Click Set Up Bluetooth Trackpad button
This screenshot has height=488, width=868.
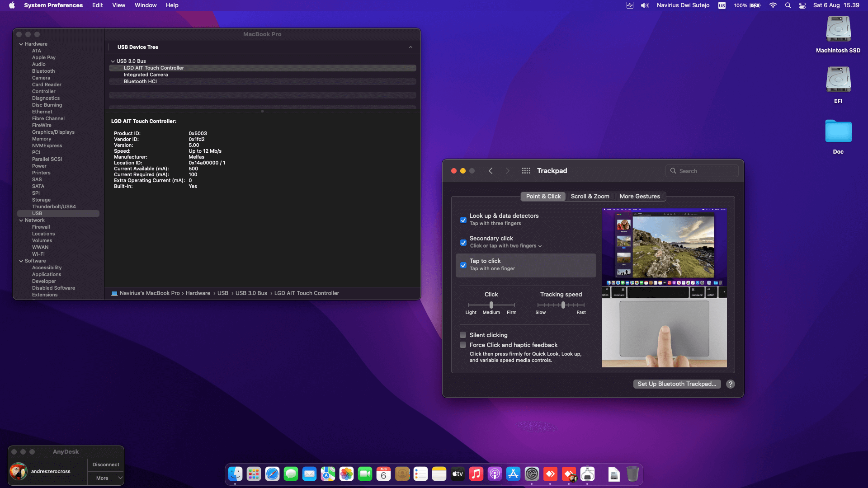point(677,384)
